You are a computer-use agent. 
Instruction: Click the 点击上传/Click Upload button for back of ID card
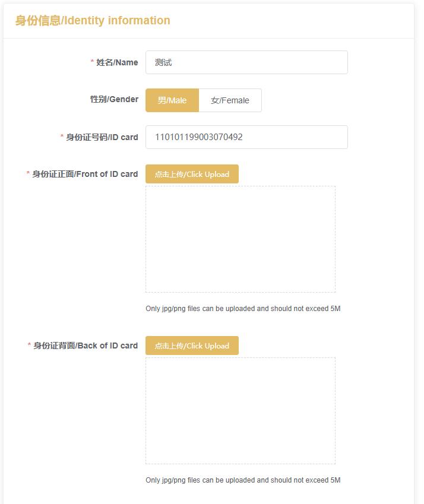[x=191, y=345]
